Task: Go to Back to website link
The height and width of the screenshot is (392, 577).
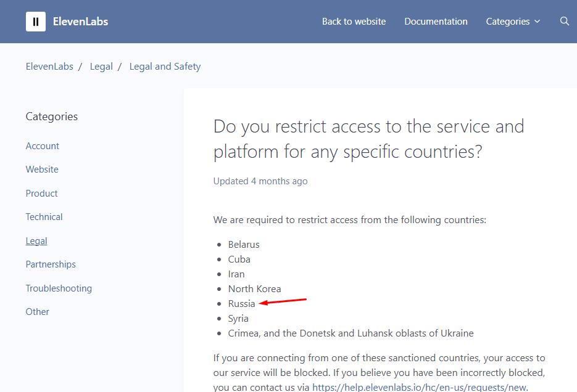Action: coord(354,22)
